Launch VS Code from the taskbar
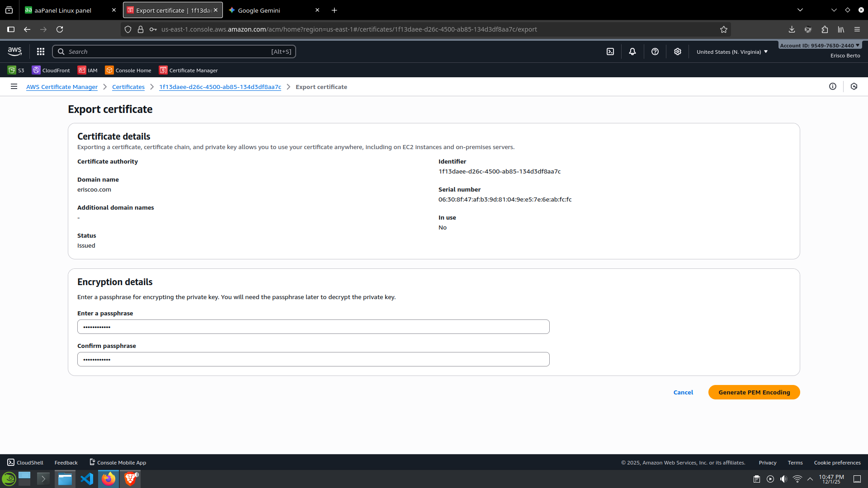868x488 pixels. [87, 479]
